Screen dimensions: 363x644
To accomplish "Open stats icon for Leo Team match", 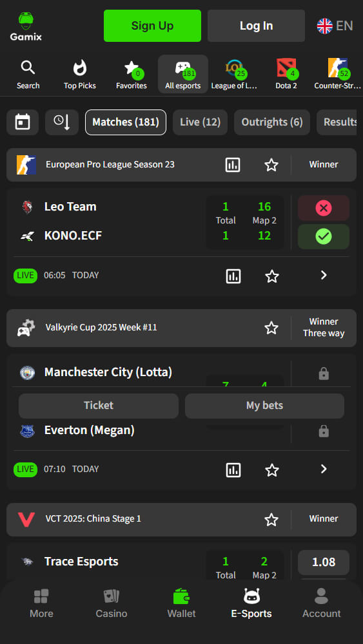I will (233, 276).
